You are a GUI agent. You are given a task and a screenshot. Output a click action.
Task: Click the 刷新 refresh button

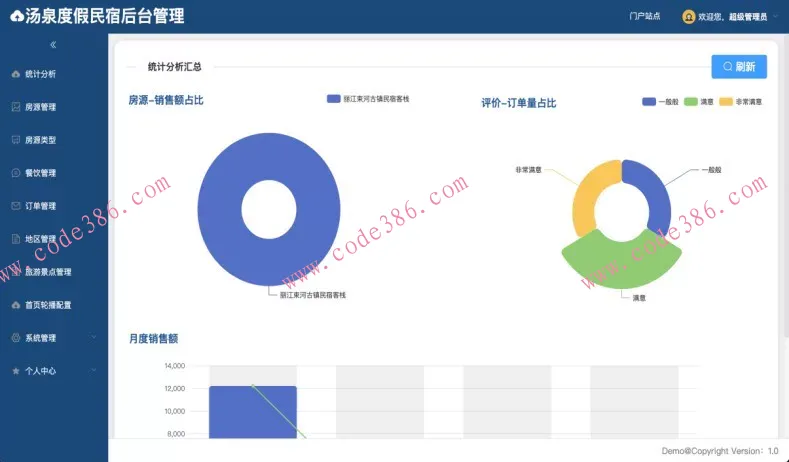pos(739,66)
